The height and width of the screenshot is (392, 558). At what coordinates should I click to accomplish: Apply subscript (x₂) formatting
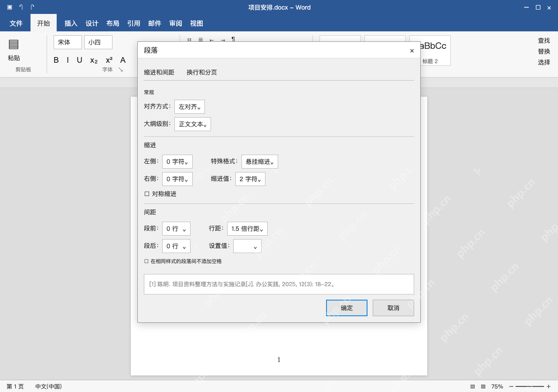(x=94, y=61)
